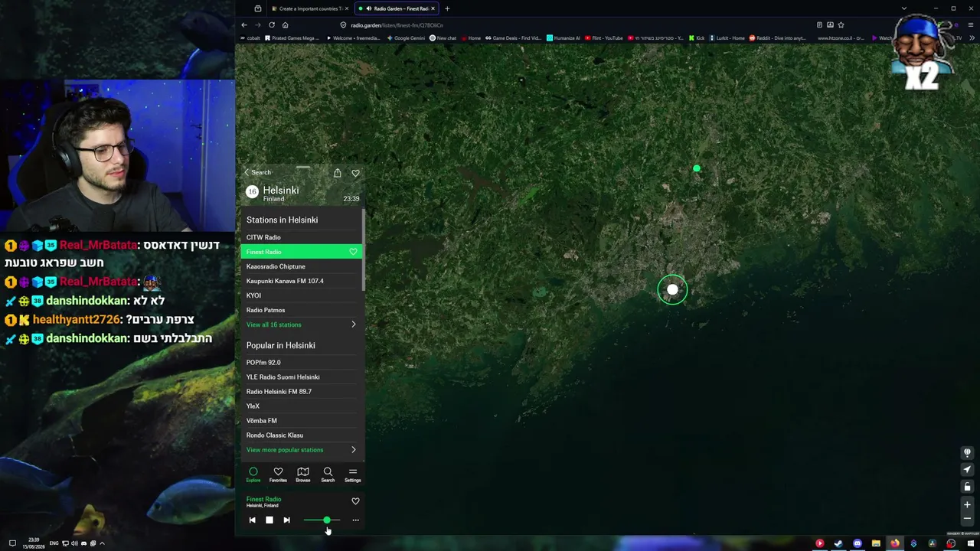Open the Explore tab

point(253,474)
